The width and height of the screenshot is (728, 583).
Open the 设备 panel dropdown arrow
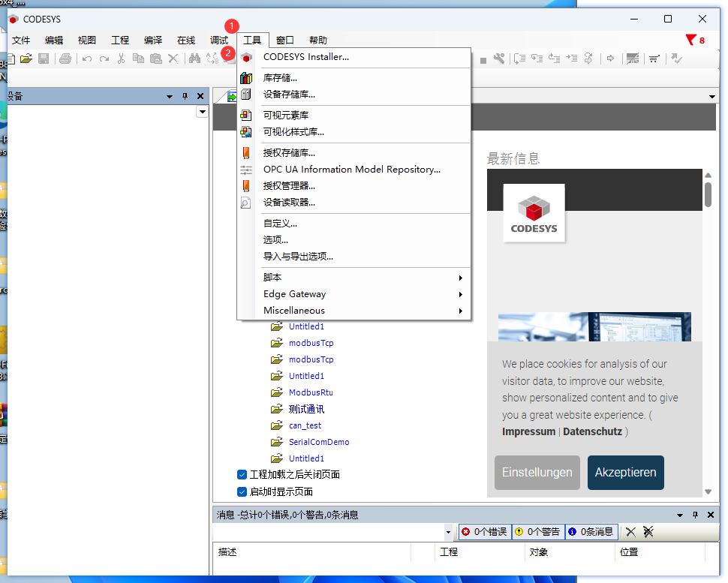click(x=170, y=97)
